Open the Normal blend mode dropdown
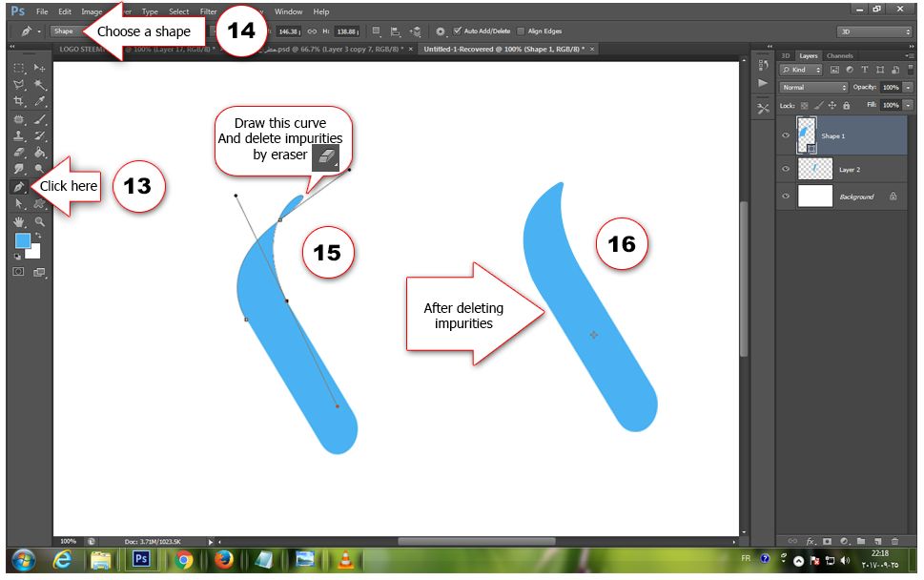 coord(813,87)
